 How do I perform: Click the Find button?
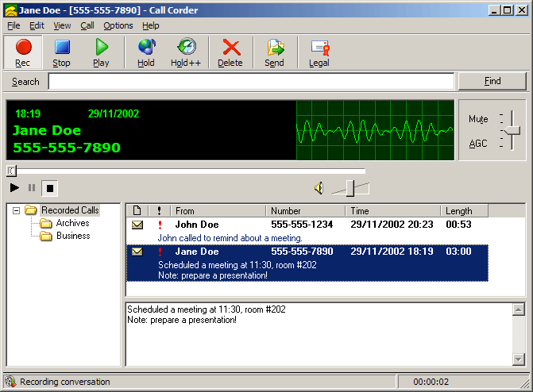tap(492, 81)
